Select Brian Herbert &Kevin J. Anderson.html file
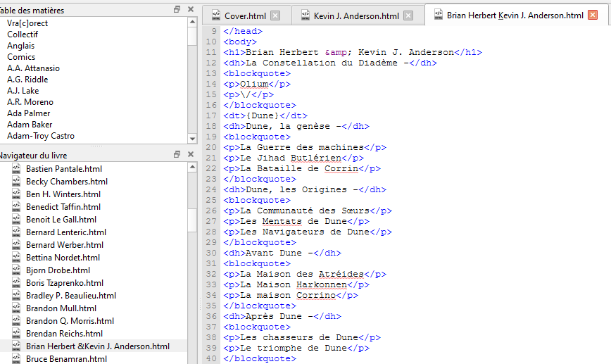 point(98,346)
